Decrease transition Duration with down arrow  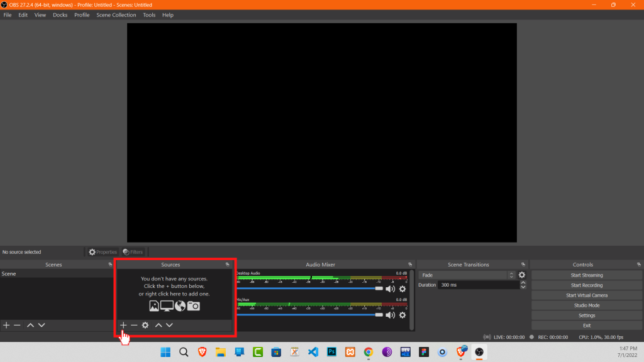click(523, 287)
